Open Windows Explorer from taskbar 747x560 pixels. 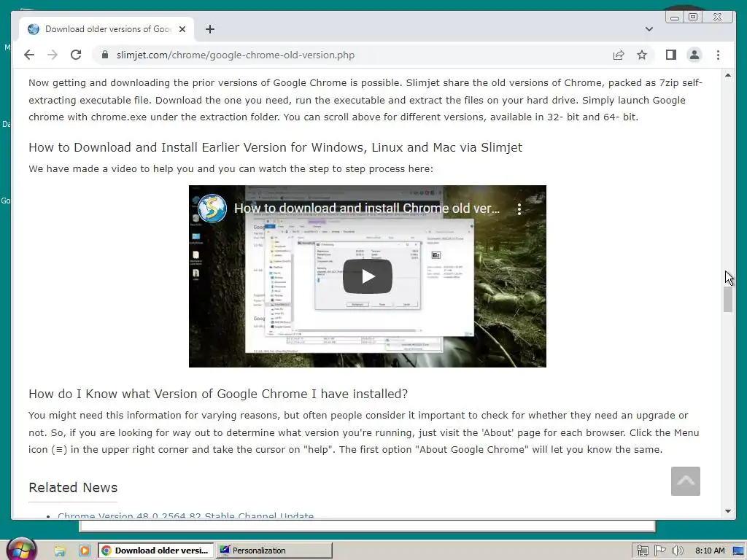60,551
